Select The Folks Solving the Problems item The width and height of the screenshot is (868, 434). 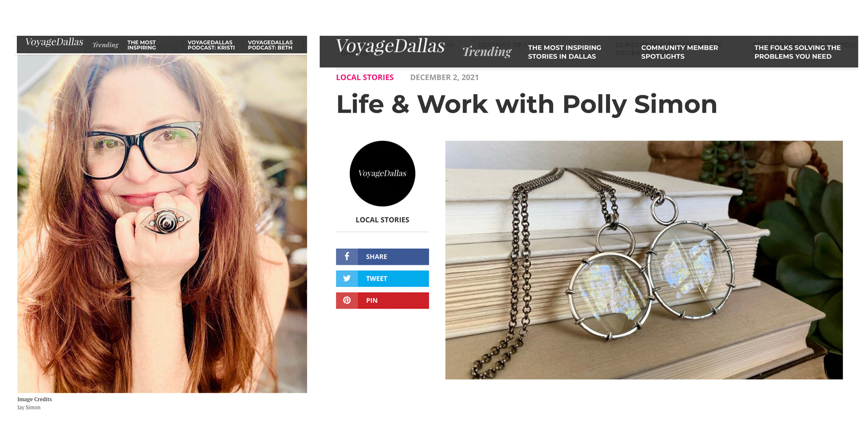click(x=797, y=52)
